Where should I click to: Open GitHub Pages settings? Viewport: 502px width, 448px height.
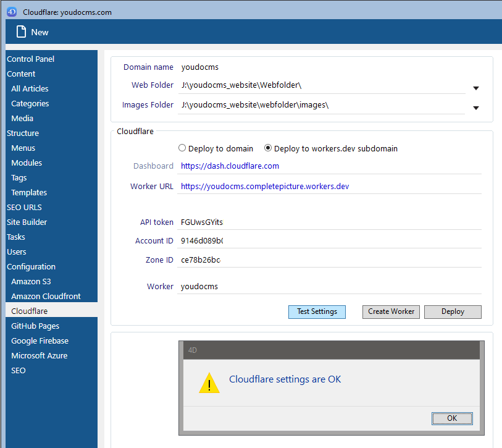35,326
